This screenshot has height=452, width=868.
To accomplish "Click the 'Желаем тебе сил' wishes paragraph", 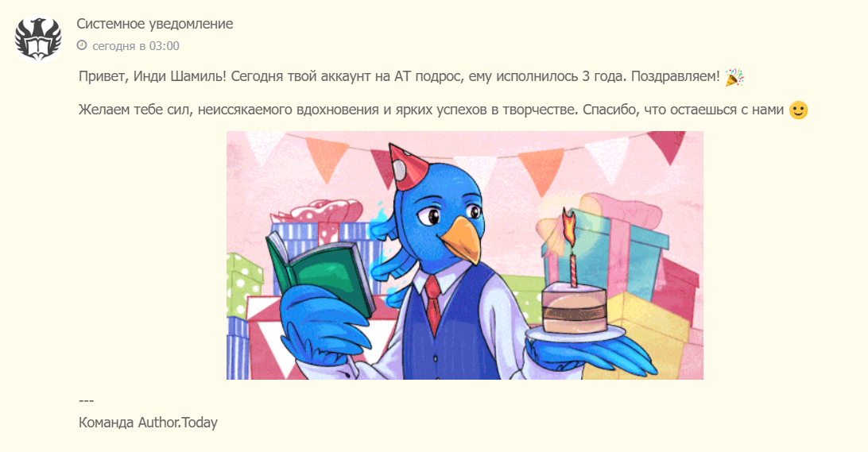I will (443, 110).
